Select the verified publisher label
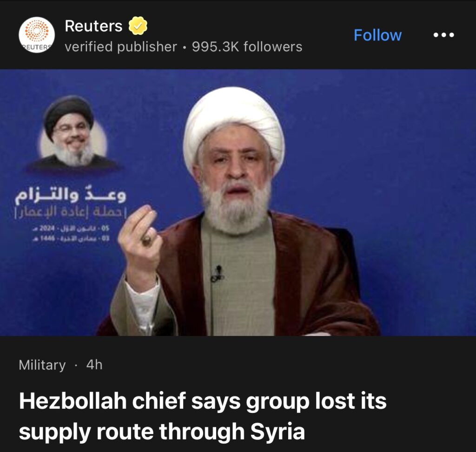476x452 pixels. point(121,47)
